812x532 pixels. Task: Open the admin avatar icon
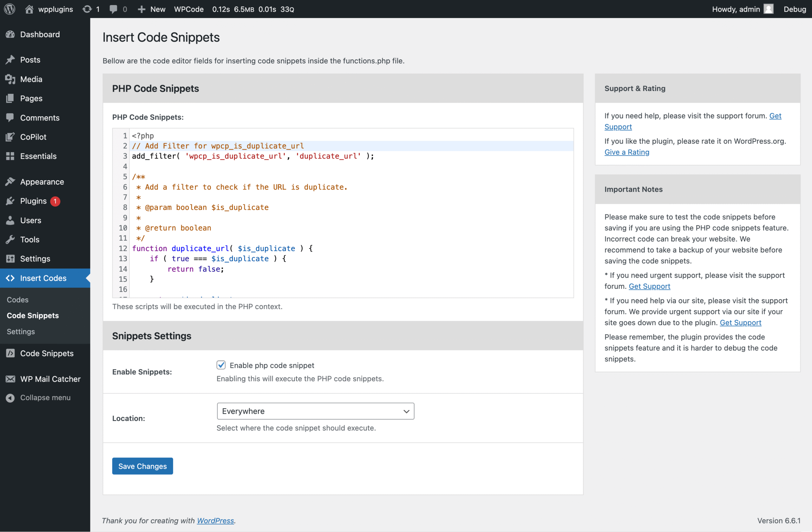click(769, 9)
